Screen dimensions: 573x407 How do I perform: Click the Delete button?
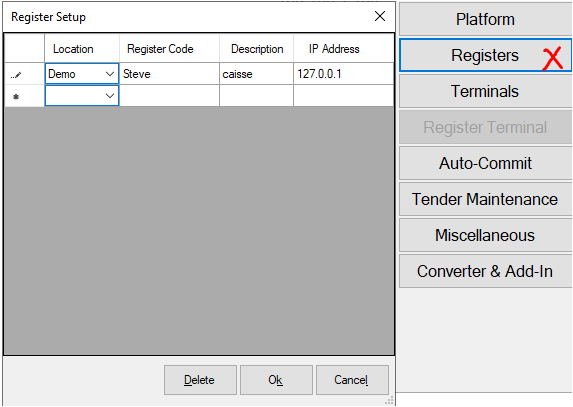coord(200,380)
